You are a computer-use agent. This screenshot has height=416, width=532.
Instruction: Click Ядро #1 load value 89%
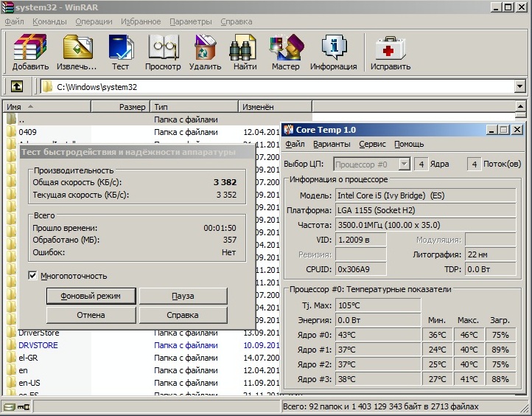(500, 350)
